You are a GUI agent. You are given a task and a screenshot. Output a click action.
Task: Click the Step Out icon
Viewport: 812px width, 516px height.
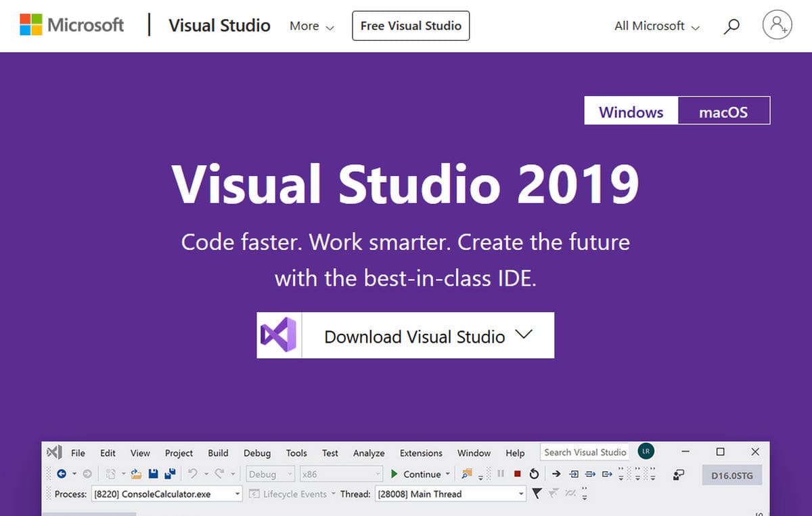607,474
